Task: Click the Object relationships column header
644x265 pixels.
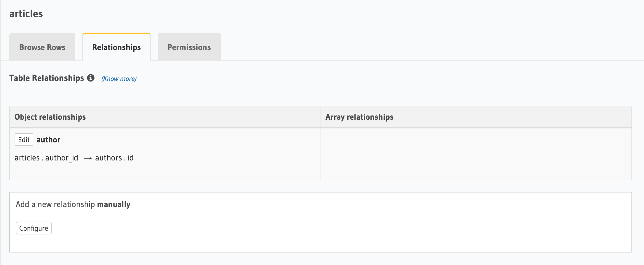Action: coord(50,117)
